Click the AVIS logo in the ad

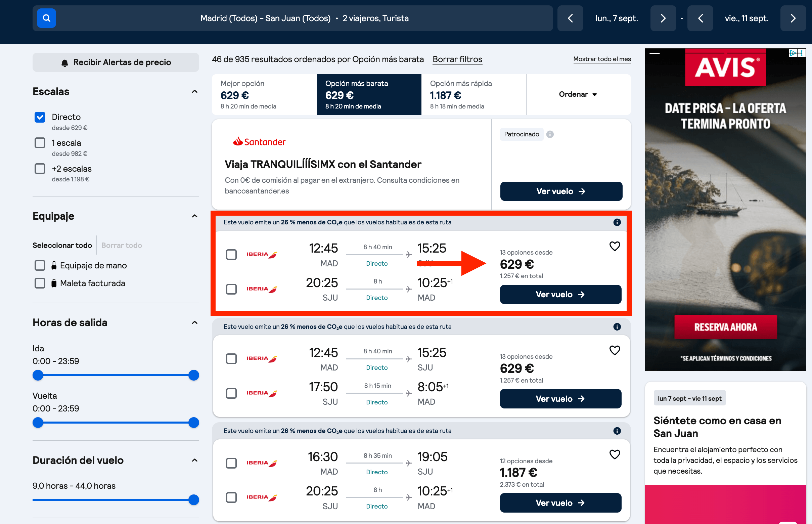click(725, 68)
